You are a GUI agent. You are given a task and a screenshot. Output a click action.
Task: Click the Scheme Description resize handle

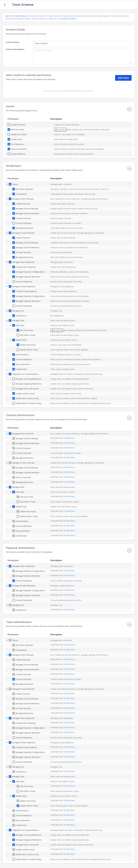(x=130, y=63)
